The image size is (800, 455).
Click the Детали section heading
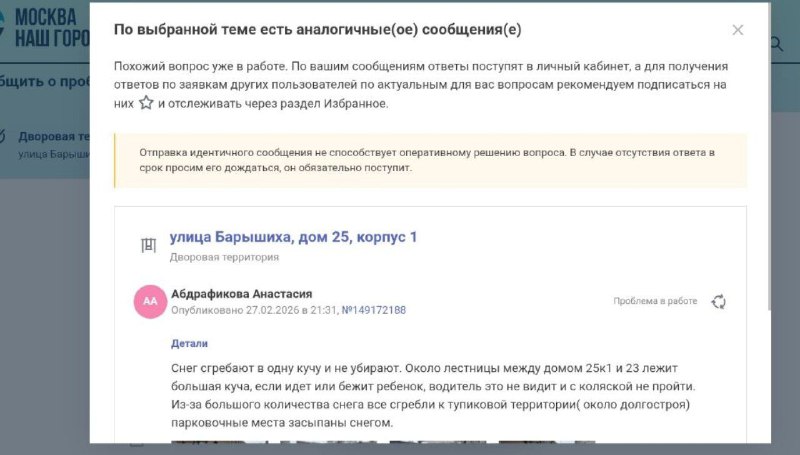[x=189, y=342]
